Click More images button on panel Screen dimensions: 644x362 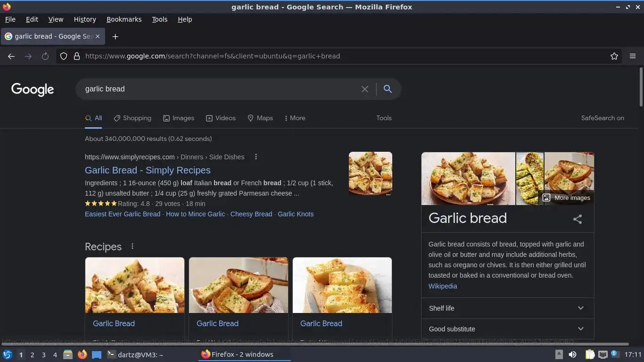(566, 198)
